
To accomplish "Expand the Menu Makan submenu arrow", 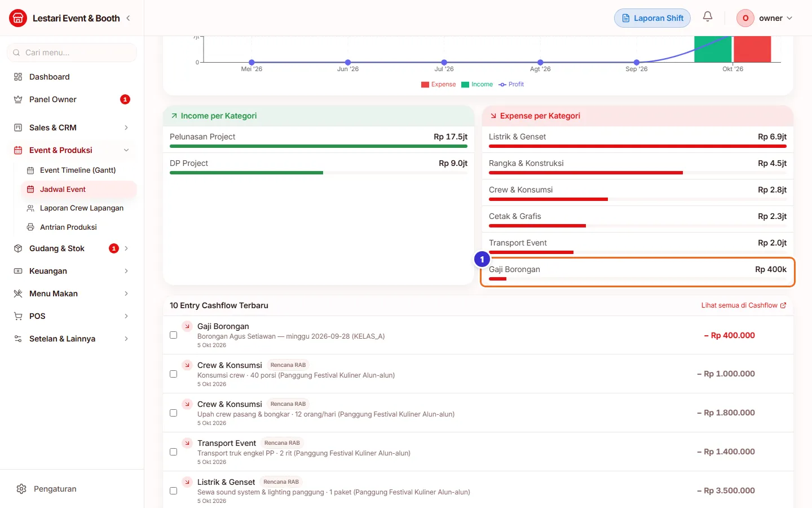I will pos(126,294).
